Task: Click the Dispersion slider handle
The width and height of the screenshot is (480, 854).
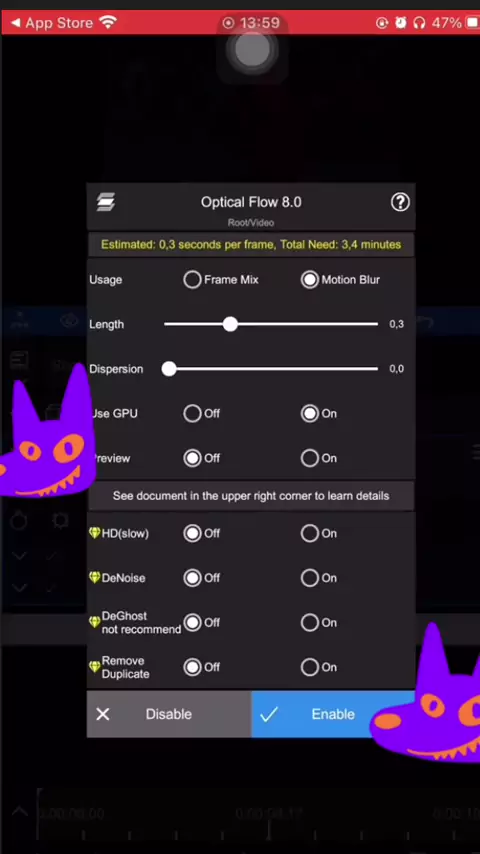Action: click(x=169, y=369)
